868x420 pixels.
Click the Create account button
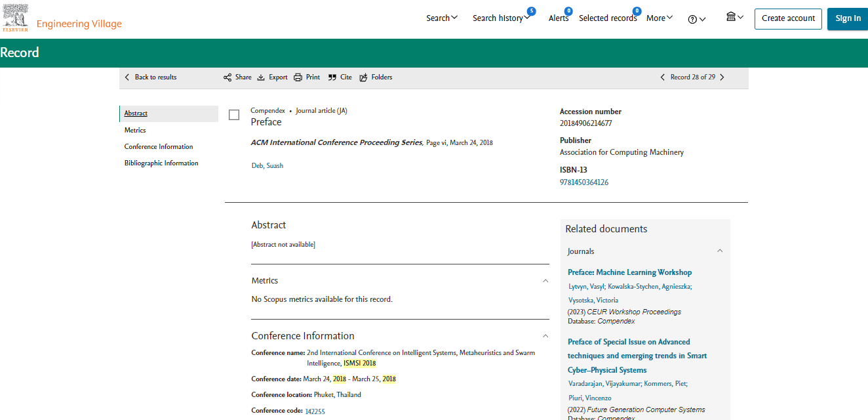coord(788,18)
